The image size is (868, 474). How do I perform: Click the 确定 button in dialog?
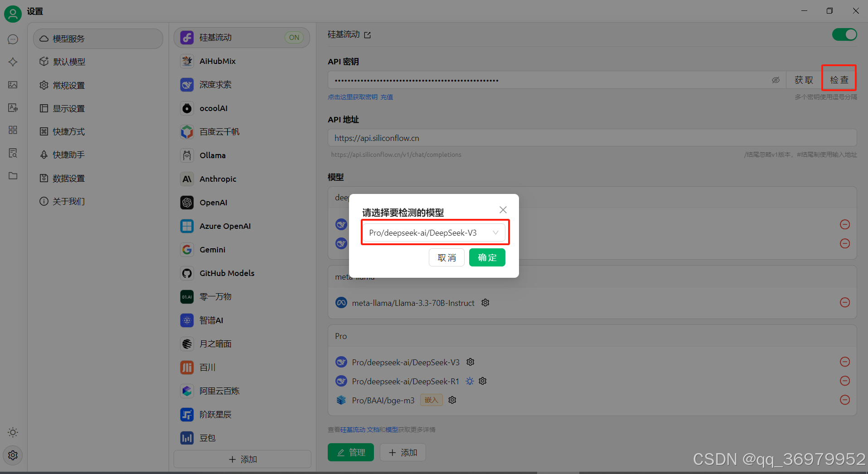487,257
